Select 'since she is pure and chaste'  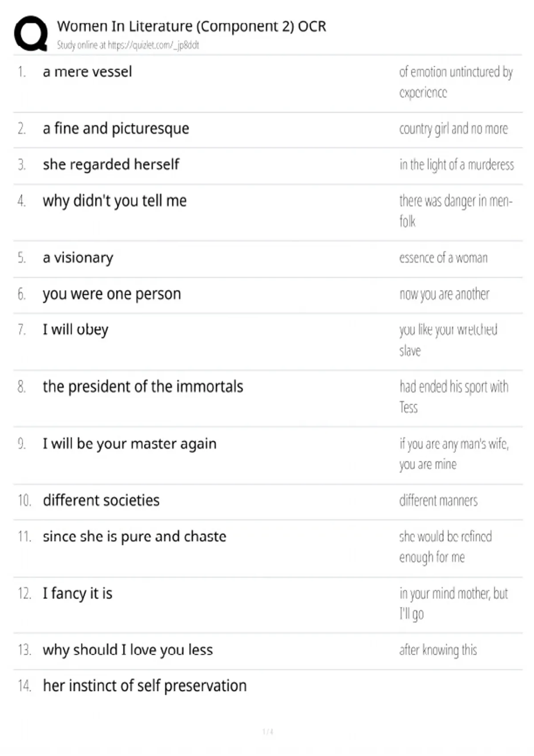[134, 536]
